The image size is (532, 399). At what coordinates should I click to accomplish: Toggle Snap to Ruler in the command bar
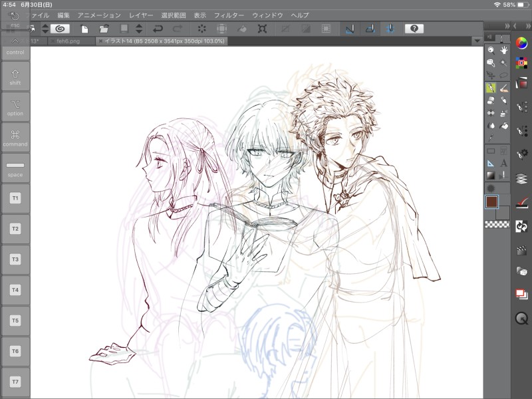click(x=350, y=29)
